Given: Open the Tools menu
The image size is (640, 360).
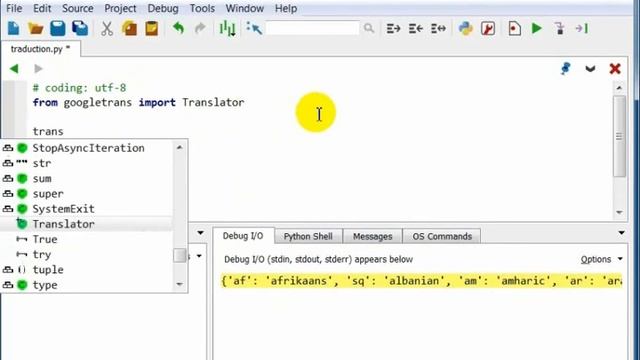Looking at the screenshot, I should tap(202, 8).
